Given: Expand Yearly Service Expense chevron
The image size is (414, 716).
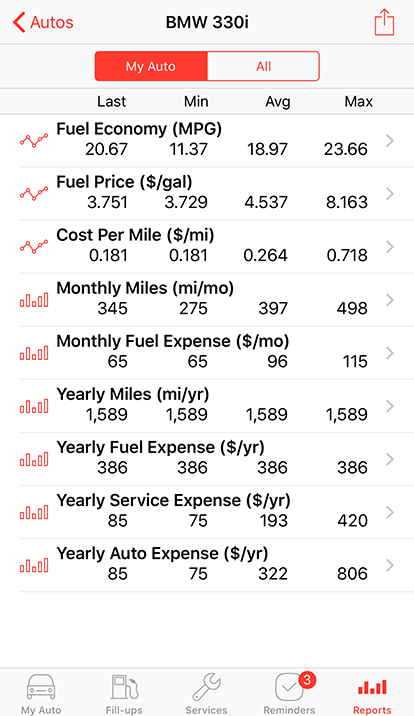Looking at the screenshot, I should 389,512.
